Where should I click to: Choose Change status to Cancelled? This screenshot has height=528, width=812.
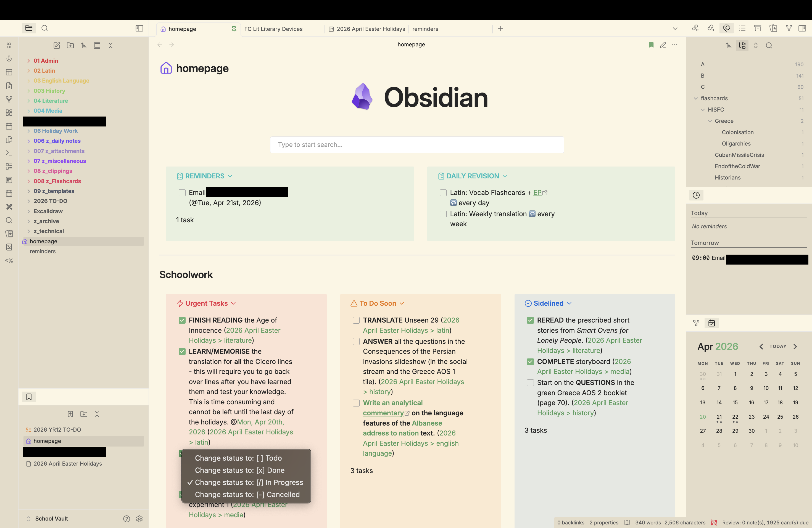246,495
